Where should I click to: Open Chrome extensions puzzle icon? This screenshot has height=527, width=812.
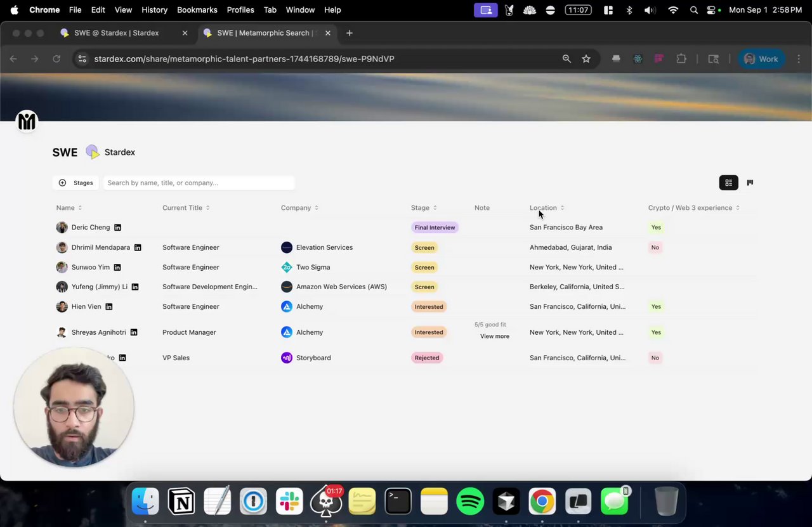pos(681,59)
